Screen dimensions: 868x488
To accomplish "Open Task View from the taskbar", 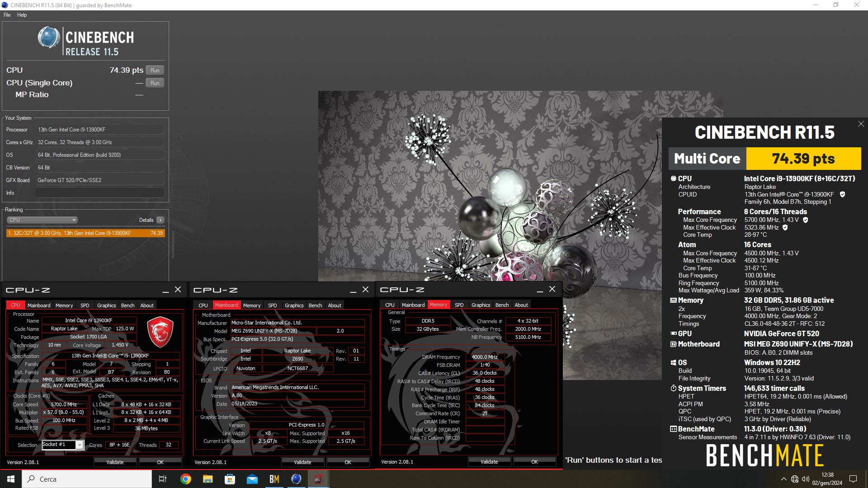I will pos(163,479).
